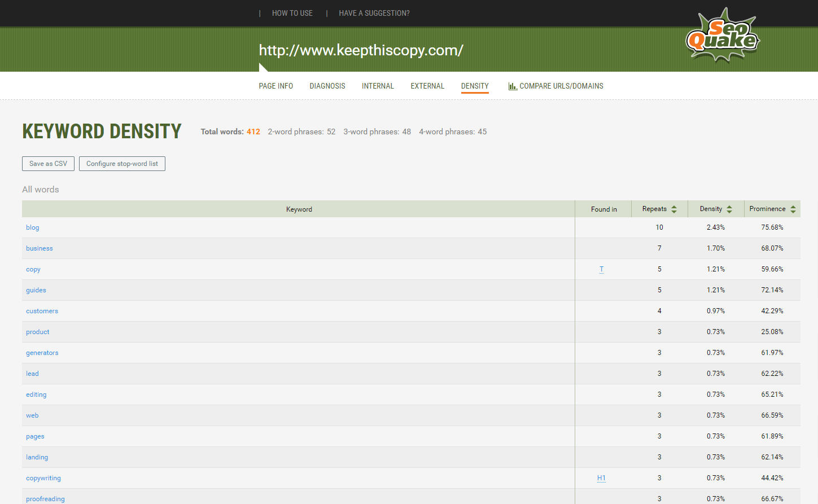Click the T marker in copy row
This screenshot has width=818, height=504.
click(602, 269)
